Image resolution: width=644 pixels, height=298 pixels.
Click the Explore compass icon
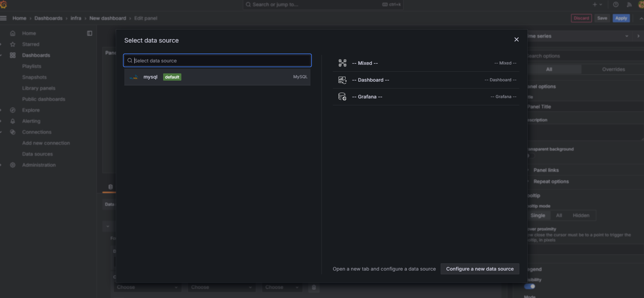pyautogui.click(x=13, y=110)
